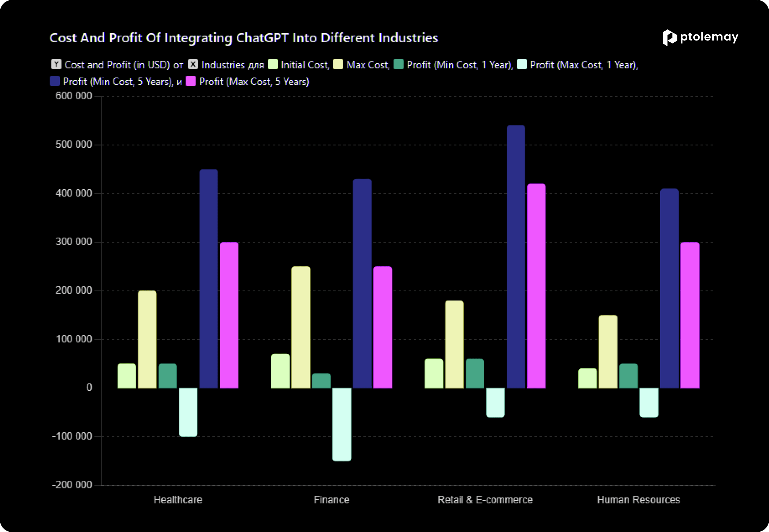The width and height of the screenshot is (769, 532).
Task: Select Healthcare dark blue Profit (Min Cost, 5 Years) bar
Action: (209, 279)
